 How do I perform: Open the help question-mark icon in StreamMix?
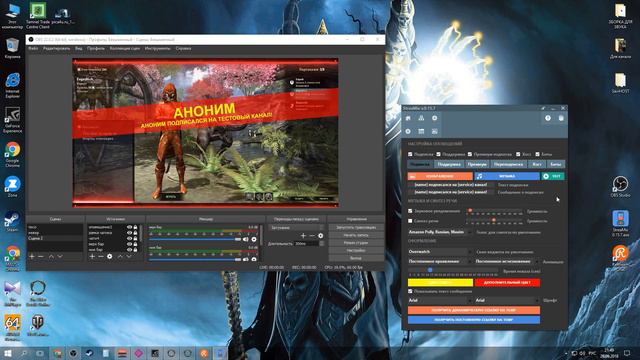[x=548, y=118]
